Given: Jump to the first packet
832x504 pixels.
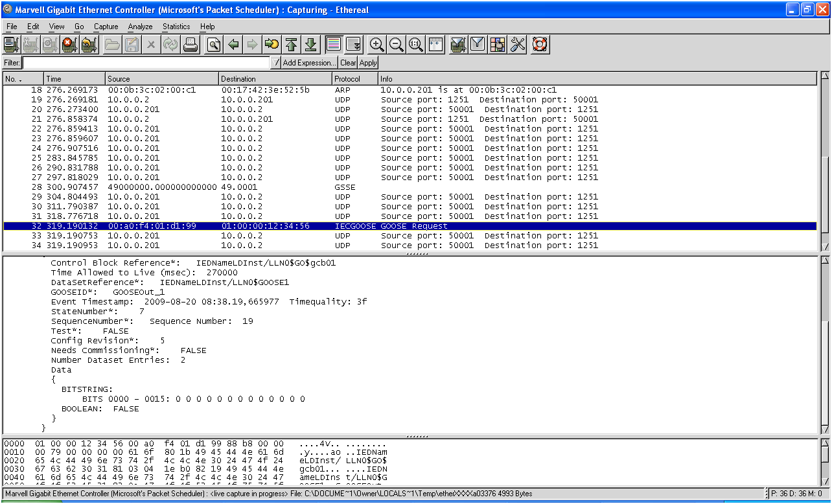Looking at the screenshot, I should pyautogui.click(x=291, y=45).
